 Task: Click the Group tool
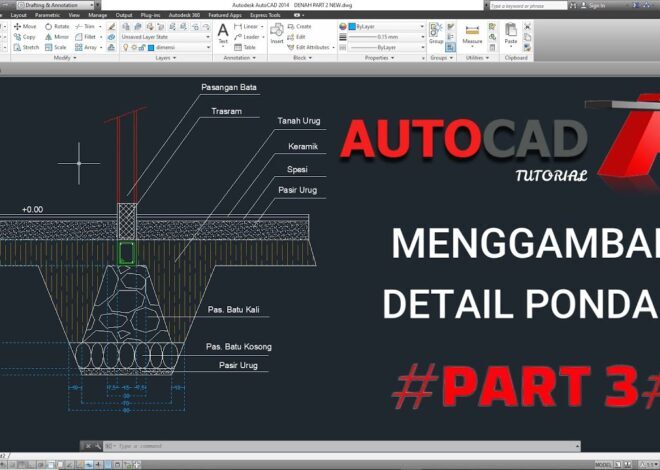436,34
